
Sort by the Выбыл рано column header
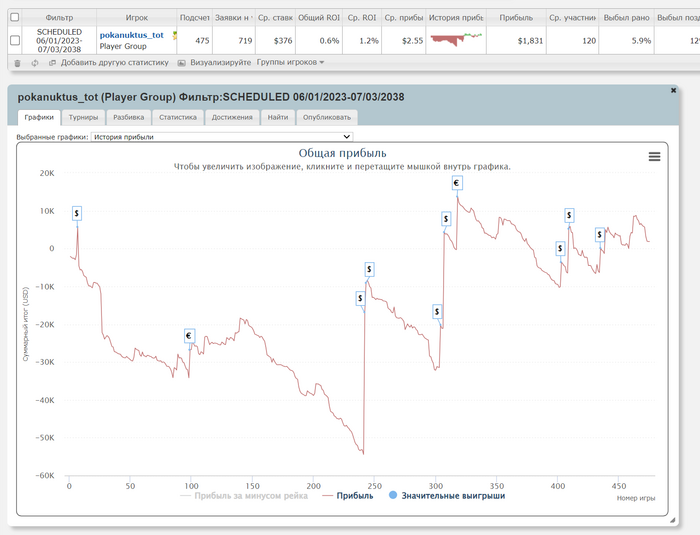click(x=626, y=17)
